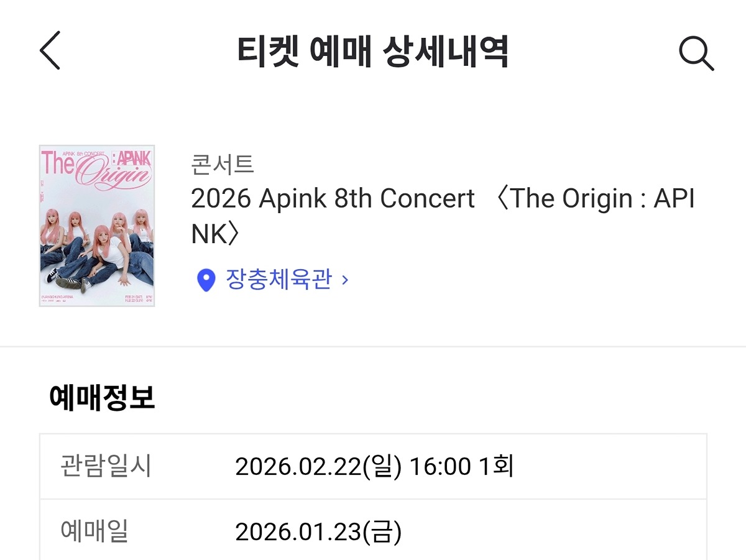Tap the back arrow icon
Image resolution: width=746 pixels, height=560 pixels.
tap(50, 50)
